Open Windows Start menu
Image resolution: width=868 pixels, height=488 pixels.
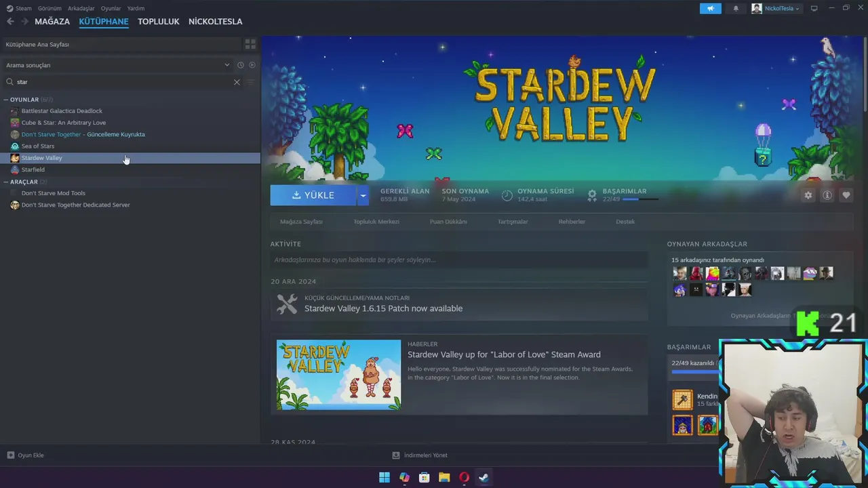point(384,477)
